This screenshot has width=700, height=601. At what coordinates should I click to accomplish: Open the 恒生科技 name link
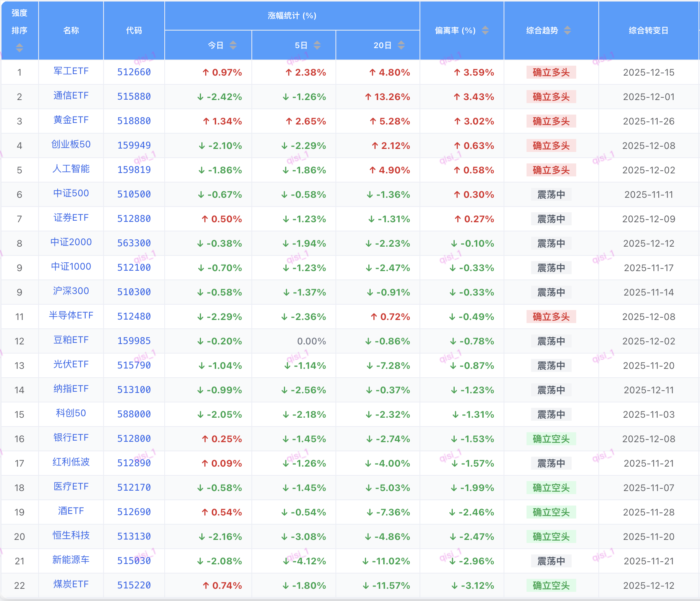point(71,536)
